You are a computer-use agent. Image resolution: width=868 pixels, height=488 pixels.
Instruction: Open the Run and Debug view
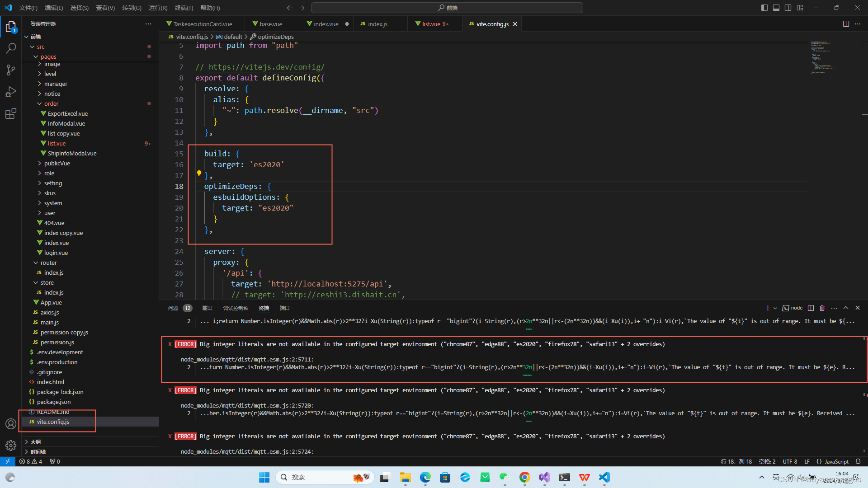[11, 91]
